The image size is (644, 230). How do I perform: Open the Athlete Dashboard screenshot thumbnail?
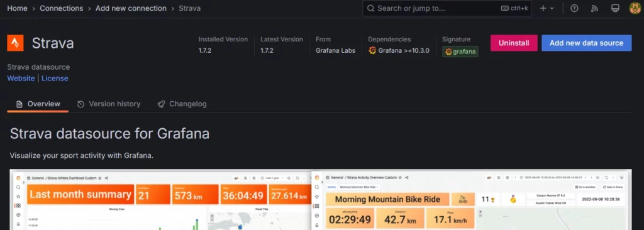coord(160,200)
